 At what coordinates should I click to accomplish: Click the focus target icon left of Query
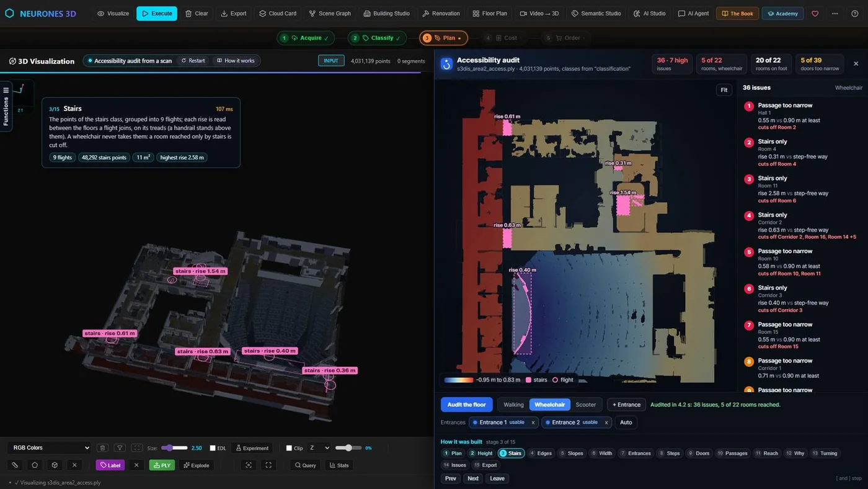point(249,465)
